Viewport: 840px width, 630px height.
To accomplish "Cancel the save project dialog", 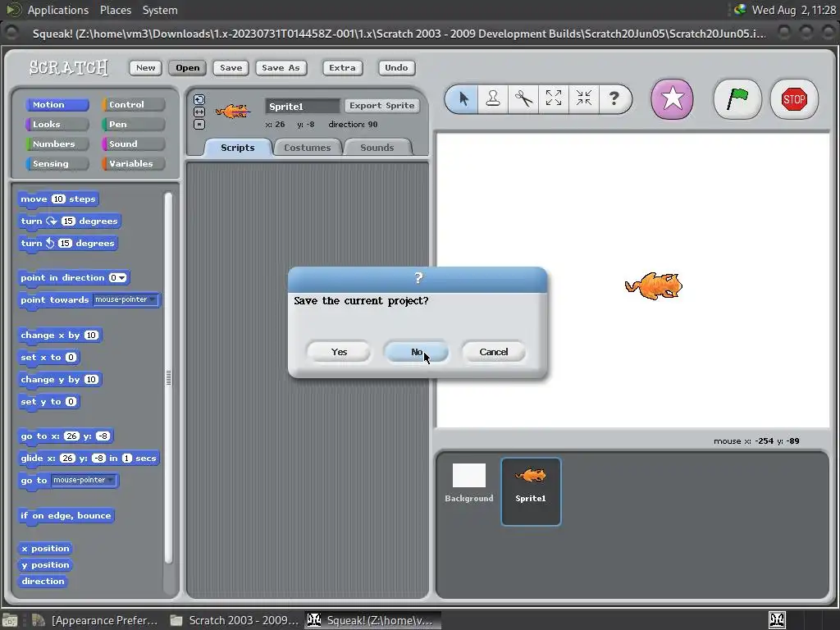I will click(x=493, y=352).
